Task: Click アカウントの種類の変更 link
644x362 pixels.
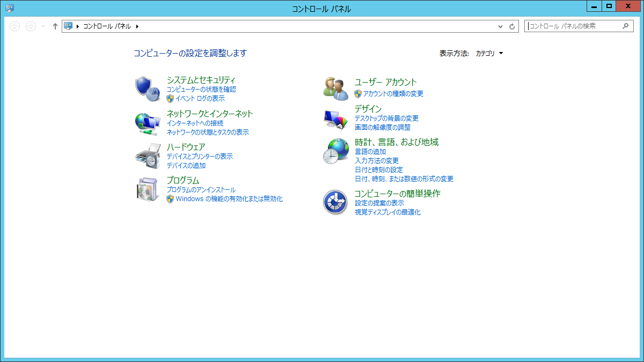Action: coord(393,94)
